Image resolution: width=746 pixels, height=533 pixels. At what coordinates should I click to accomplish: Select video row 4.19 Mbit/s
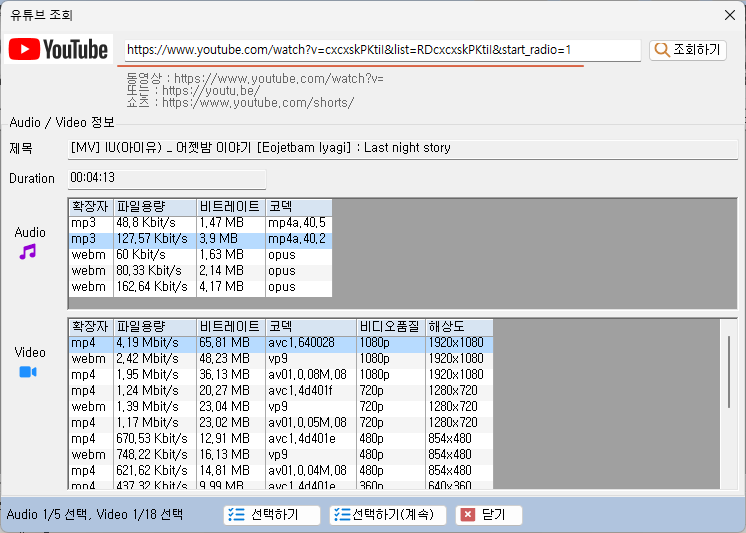click(281, 343)
